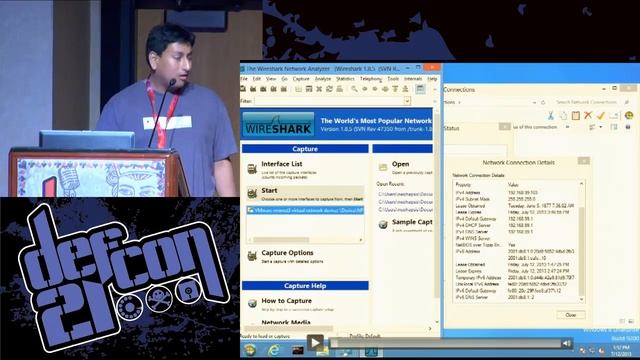The image size is (640, 360).
Task: Click the Interface List link
Action: tap(282, 164)
